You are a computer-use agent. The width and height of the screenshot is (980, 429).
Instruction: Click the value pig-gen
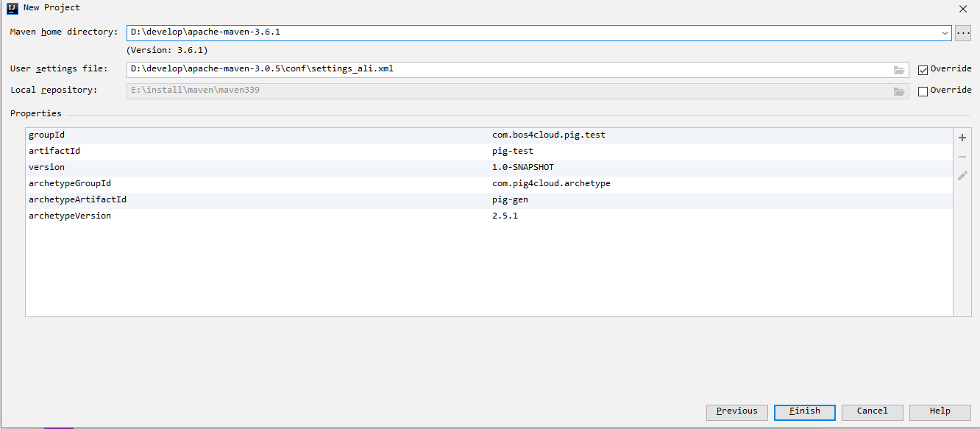pyautogui.click(x=510, y=200)
